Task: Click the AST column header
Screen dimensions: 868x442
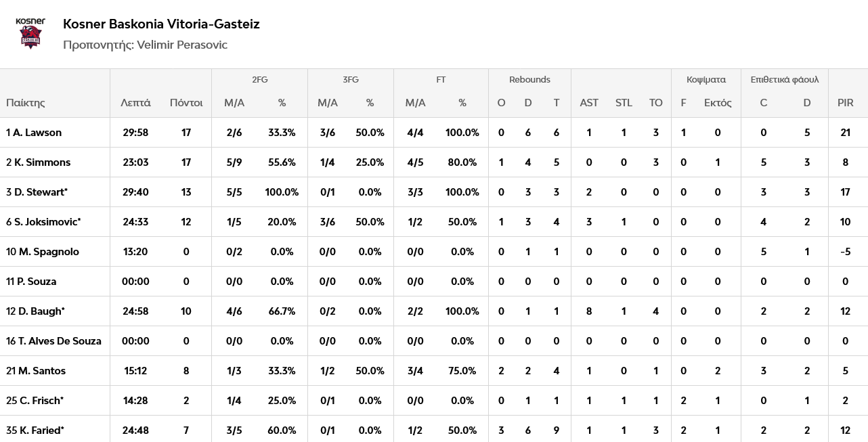Action: tap(589, 103)
